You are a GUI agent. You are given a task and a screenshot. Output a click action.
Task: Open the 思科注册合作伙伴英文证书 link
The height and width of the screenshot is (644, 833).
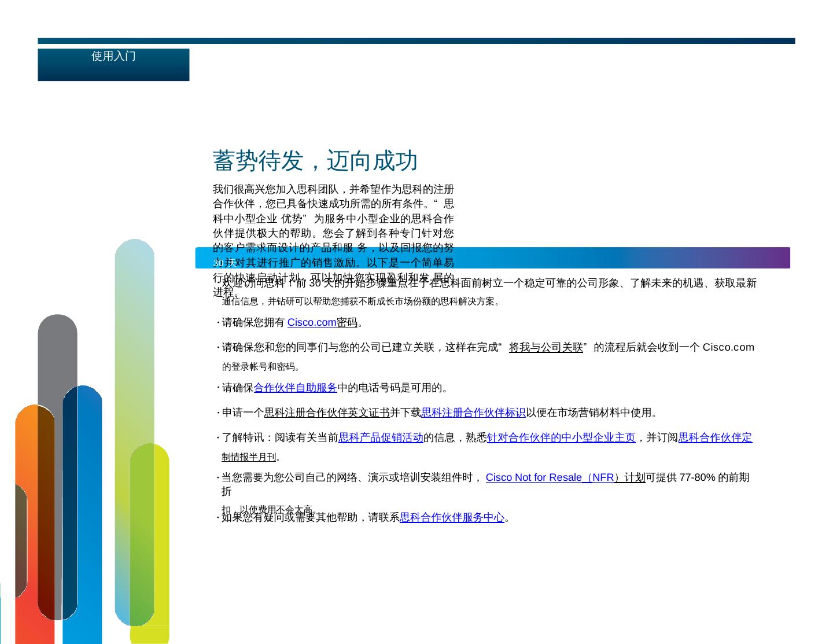pos(326,413)
